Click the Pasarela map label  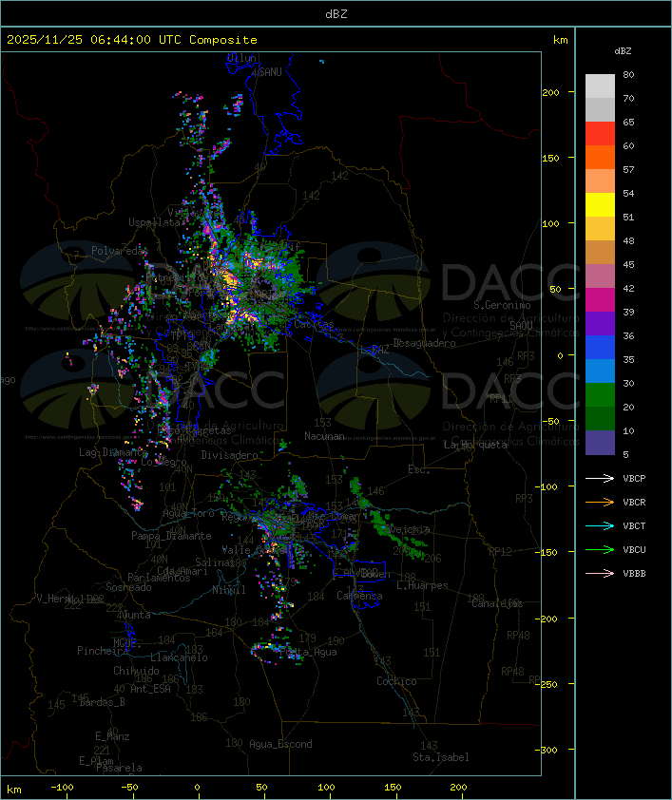119,768
